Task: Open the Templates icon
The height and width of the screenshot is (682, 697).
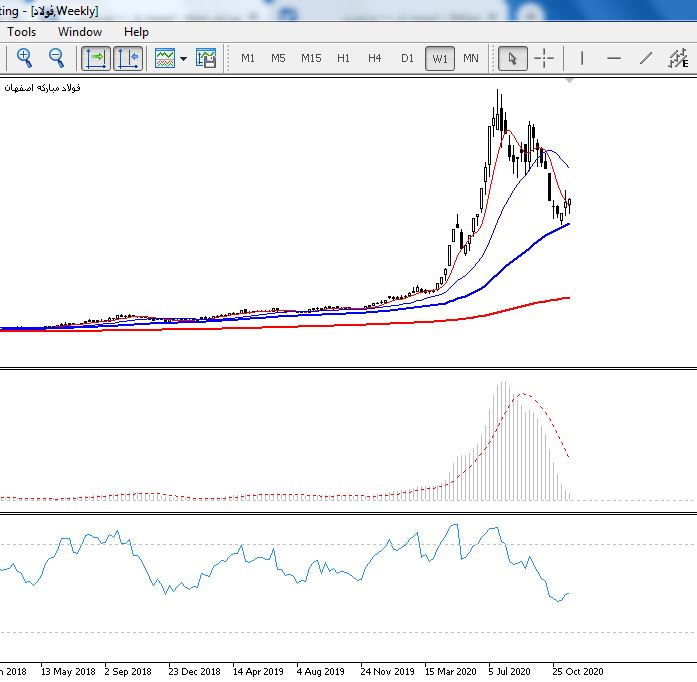Action: 206,58
